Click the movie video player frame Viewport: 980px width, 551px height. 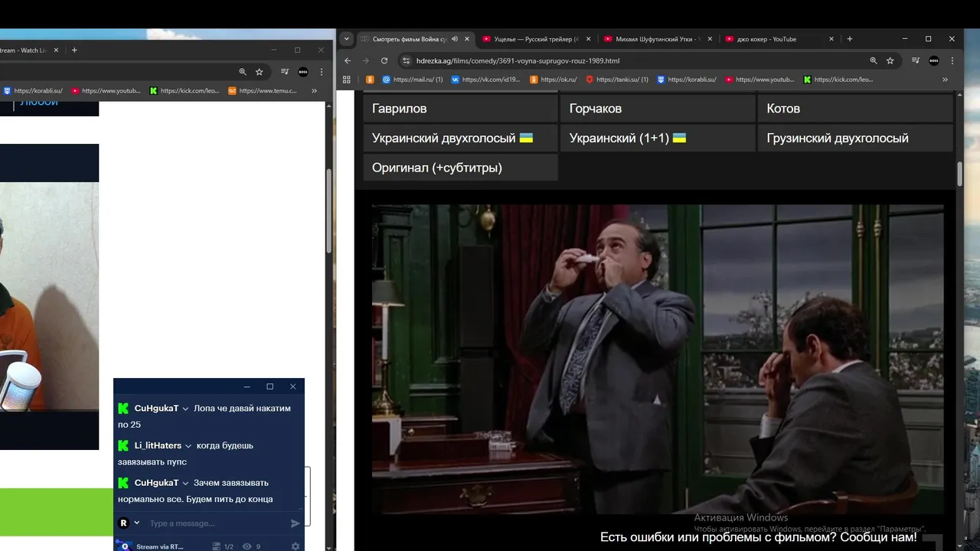coord(658,359)
